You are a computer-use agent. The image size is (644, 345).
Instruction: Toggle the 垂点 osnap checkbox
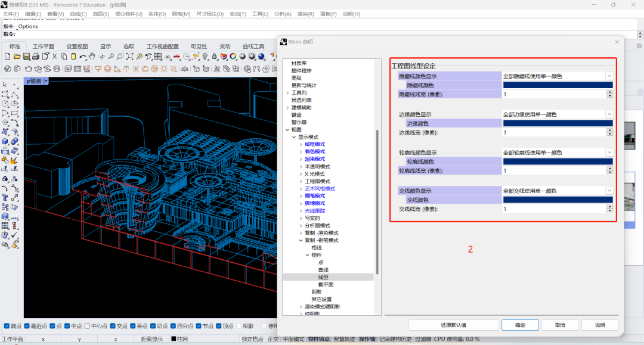tap(132, 326)
